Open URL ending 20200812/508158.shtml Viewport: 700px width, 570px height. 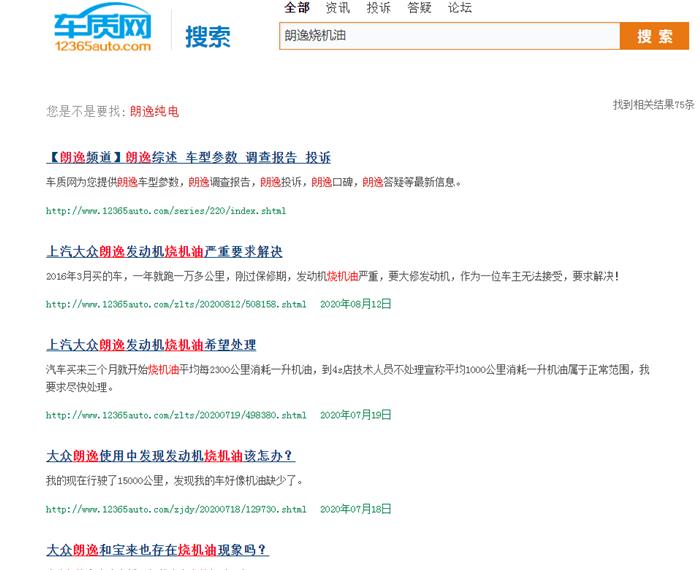[176, 304]
